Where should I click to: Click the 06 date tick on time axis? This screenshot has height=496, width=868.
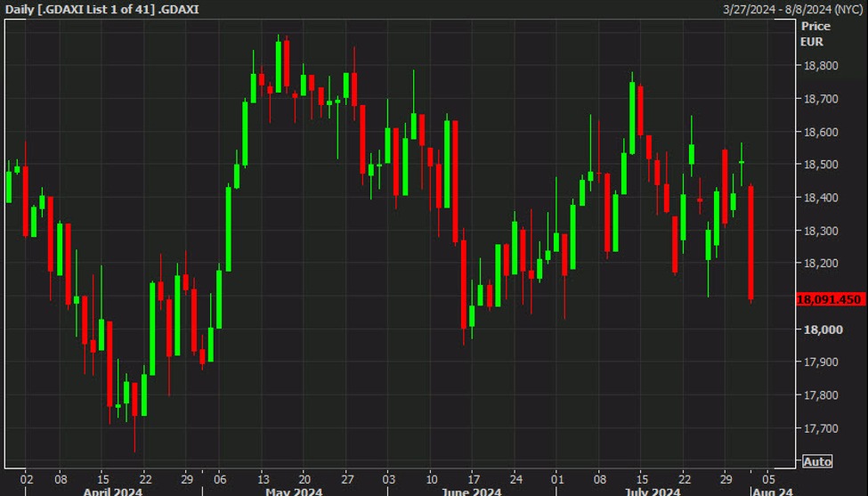click(x=220, y=479)
